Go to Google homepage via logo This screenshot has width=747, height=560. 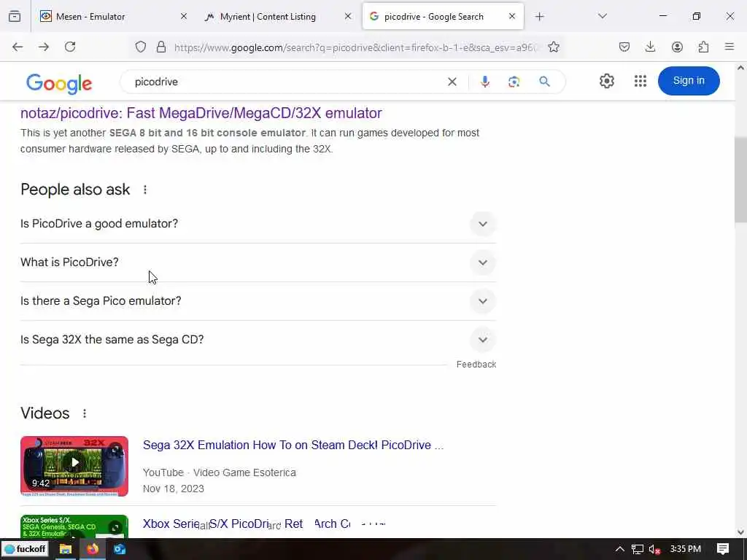(59, 84)
